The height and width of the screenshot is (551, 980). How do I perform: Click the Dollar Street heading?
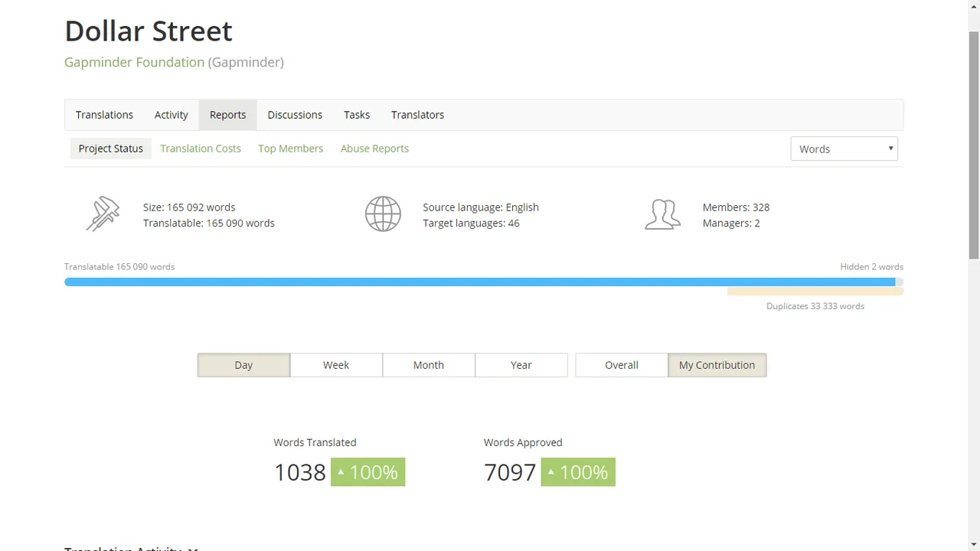click(149, 31)
